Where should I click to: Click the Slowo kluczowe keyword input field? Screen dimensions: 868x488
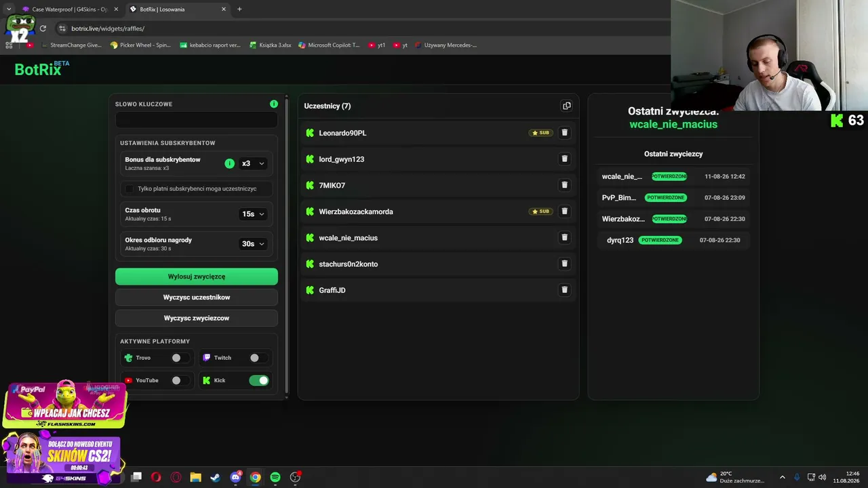click(x=197, y=121)
